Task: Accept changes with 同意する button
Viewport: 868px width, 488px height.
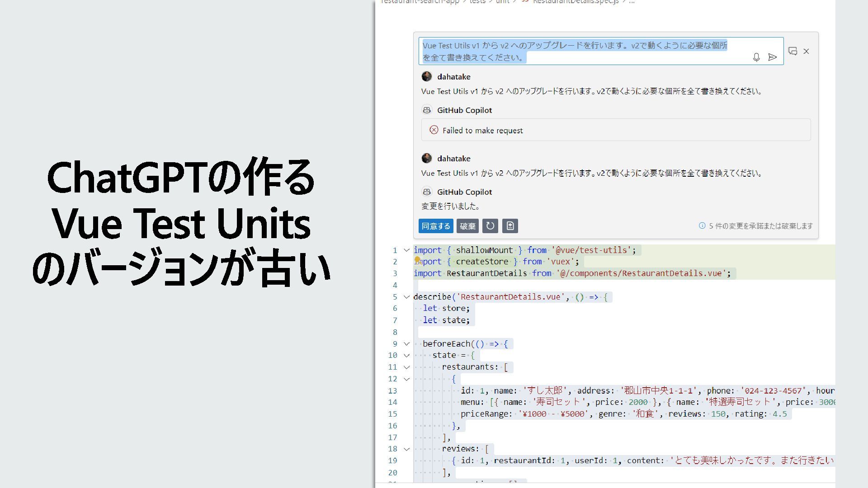Action: tap(436, 226)
